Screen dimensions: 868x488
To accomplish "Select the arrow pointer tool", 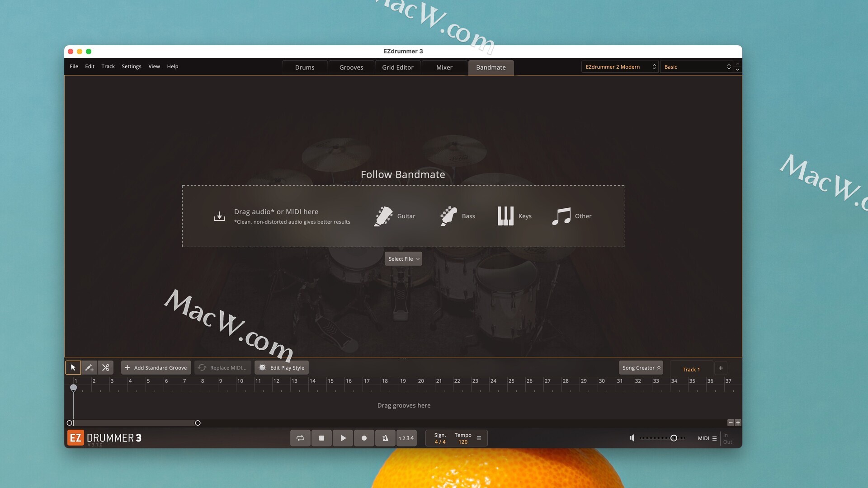I will (73, 368).
